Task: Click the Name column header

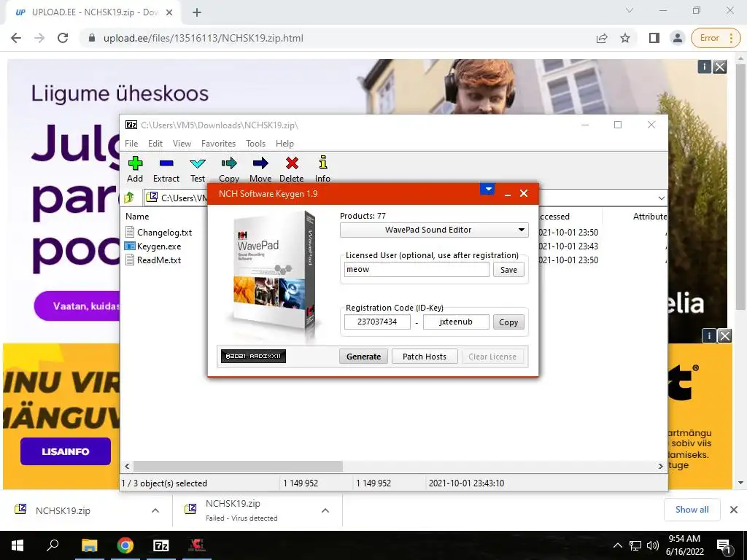Action: tap(137, 216)
